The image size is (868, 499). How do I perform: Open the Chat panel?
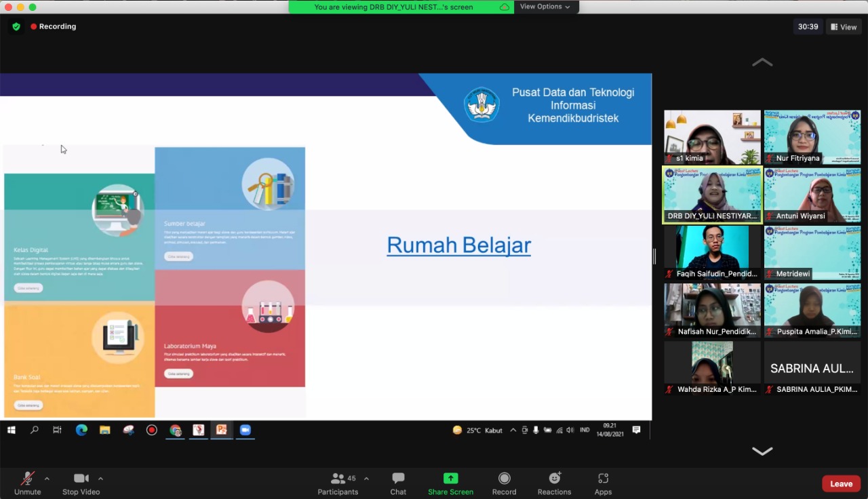click(398, 484)
